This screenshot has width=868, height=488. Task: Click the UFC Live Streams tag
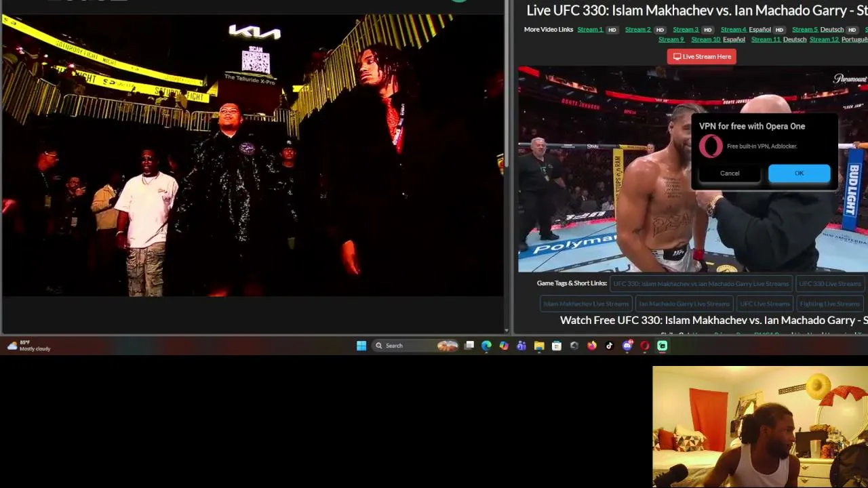pyautogui.click(x=764, y=304)
